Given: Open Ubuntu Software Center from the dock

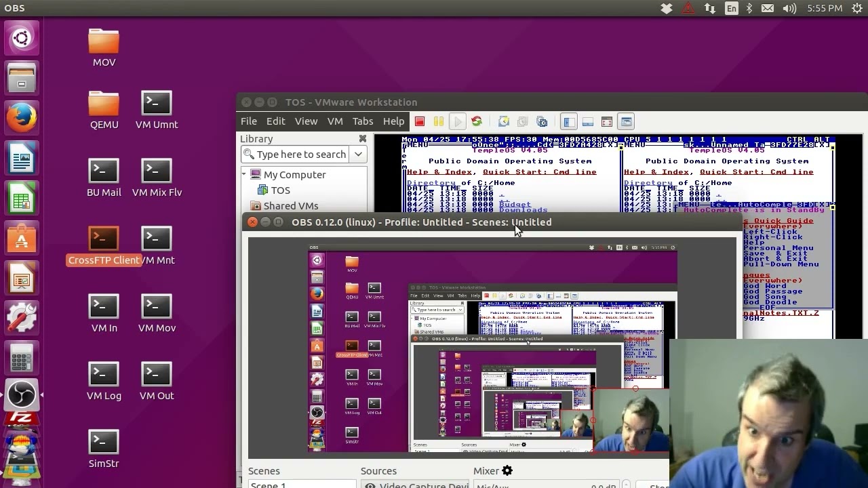Looking at the screenshot, I should (22, 239).
